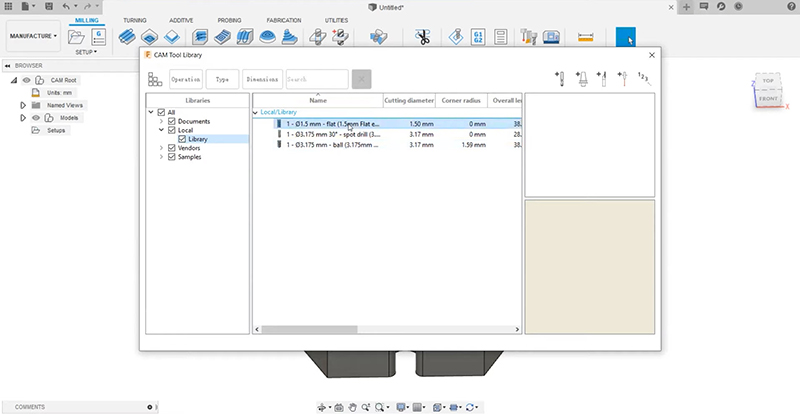Open the Setup folder icon in toolbar
The image size is (800, 414).
tap(77, 37)
